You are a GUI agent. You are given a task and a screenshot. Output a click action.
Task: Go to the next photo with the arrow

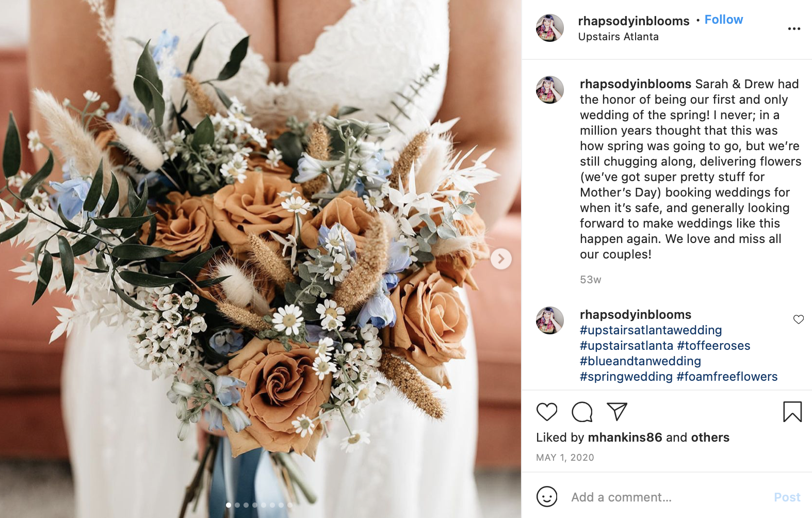pyautogui.click(x=501, y=258)
